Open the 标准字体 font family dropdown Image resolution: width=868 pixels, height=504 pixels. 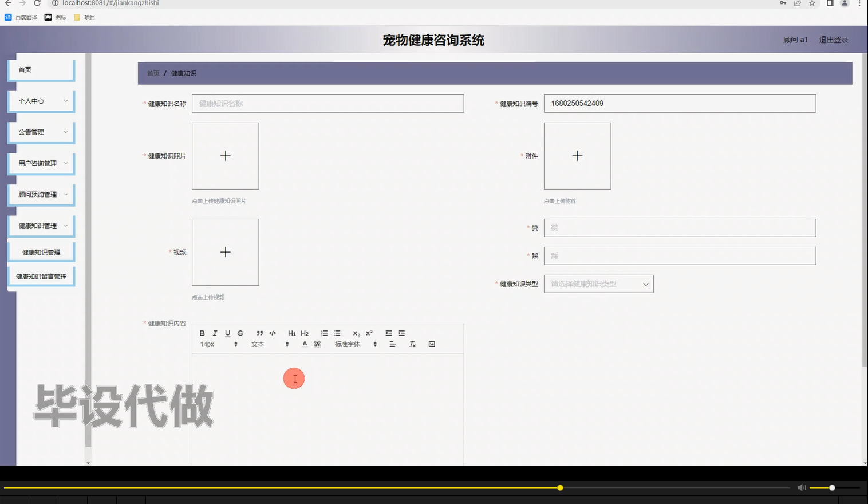click(x=353, y=344)
